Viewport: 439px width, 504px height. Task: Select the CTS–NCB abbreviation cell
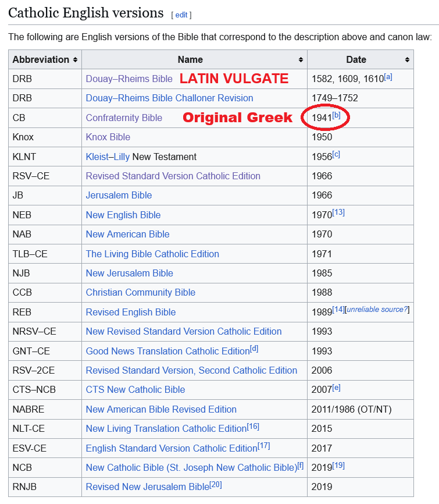(45, 389)
